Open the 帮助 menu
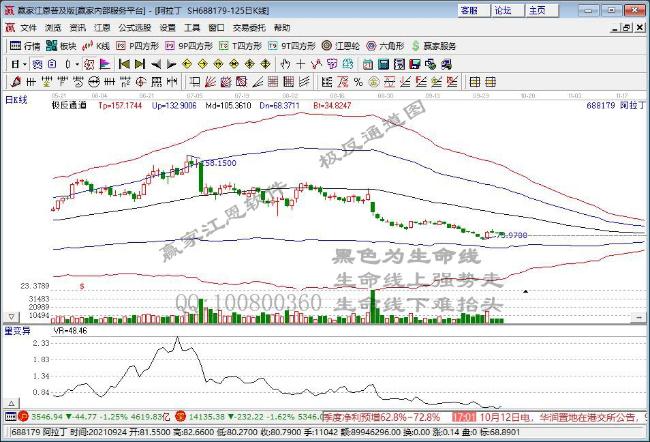 pos(282,28)
